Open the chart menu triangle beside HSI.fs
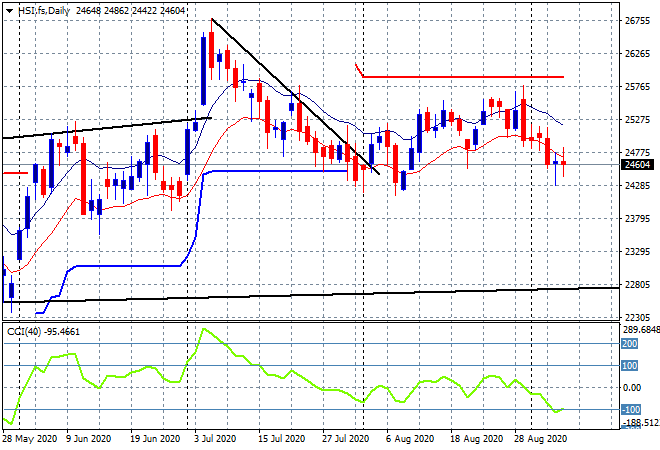Image resolution: width=660 pixels, height=450 pixels. pos(9,11)
